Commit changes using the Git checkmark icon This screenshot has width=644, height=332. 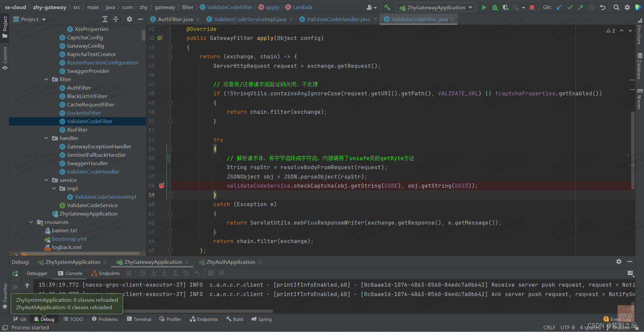coord(570,7)
